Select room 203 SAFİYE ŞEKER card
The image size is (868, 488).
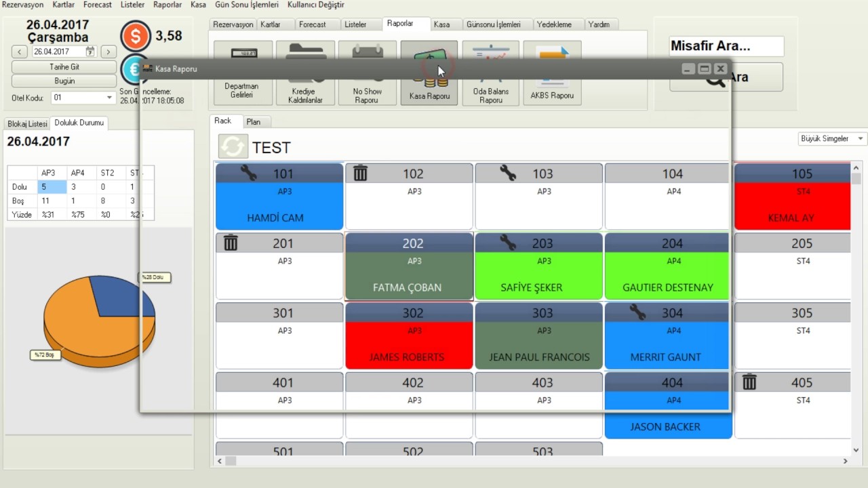click(x=538, y=266)
